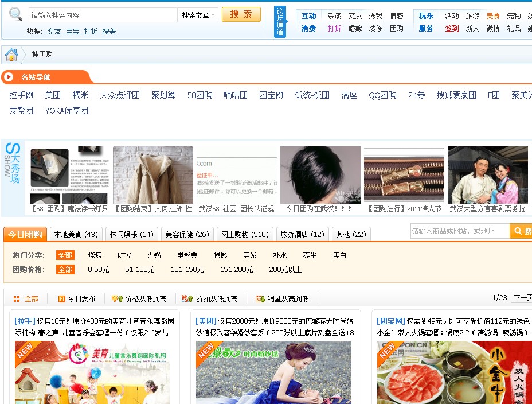
Task: Open 大众点评团 site link
Action: point(120,95)
